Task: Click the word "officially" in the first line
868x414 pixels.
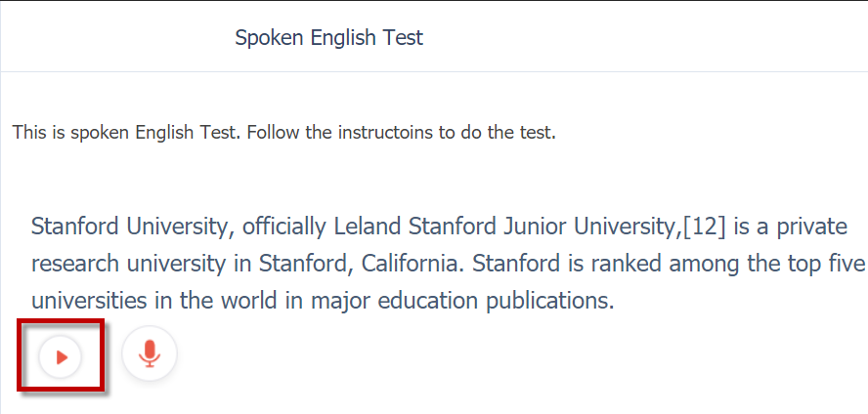Action: coord(284,228)
